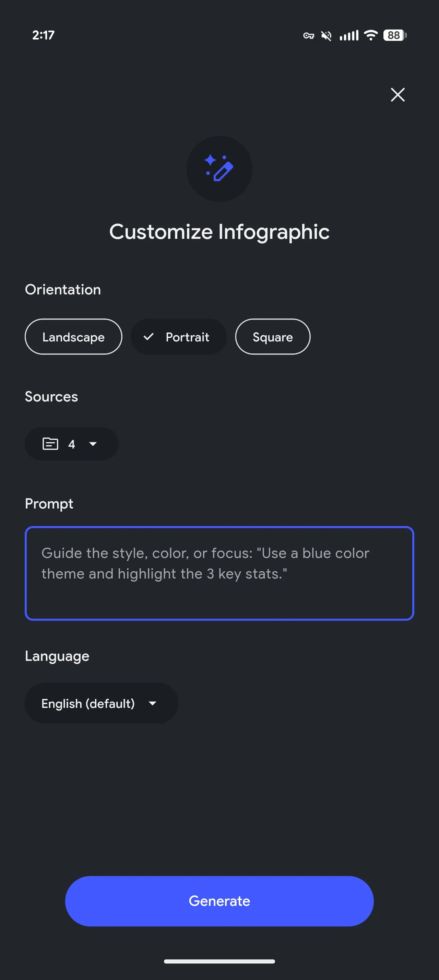Focus the Prompt text field
This screenshot has height=980, width=439.
[219, 573]
